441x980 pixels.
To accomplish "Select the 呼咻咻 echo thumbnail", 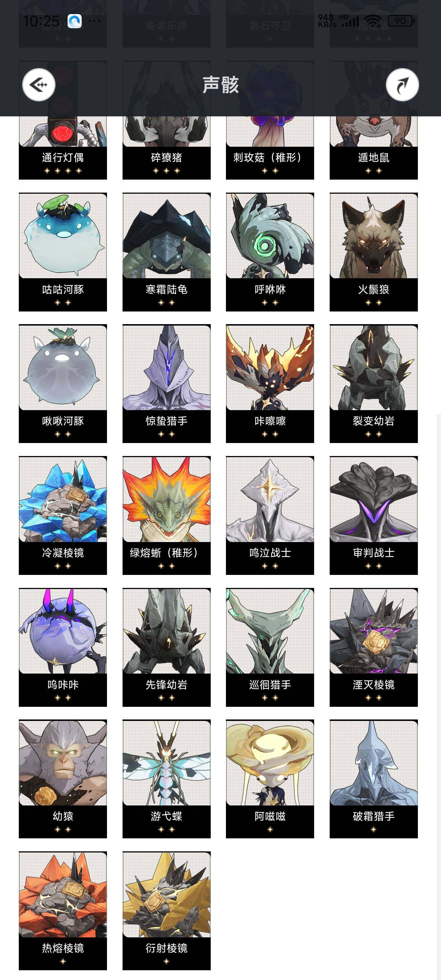I will pyautogui.click(x=270, y=252).
